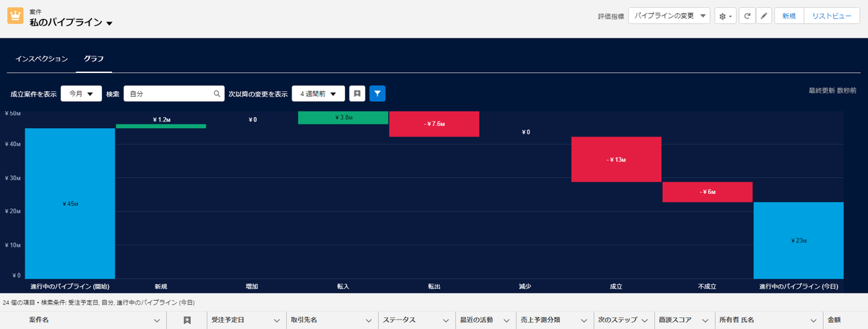Click the crown Opportunities app icon
The image size is (868, 329).
(15, 15)
